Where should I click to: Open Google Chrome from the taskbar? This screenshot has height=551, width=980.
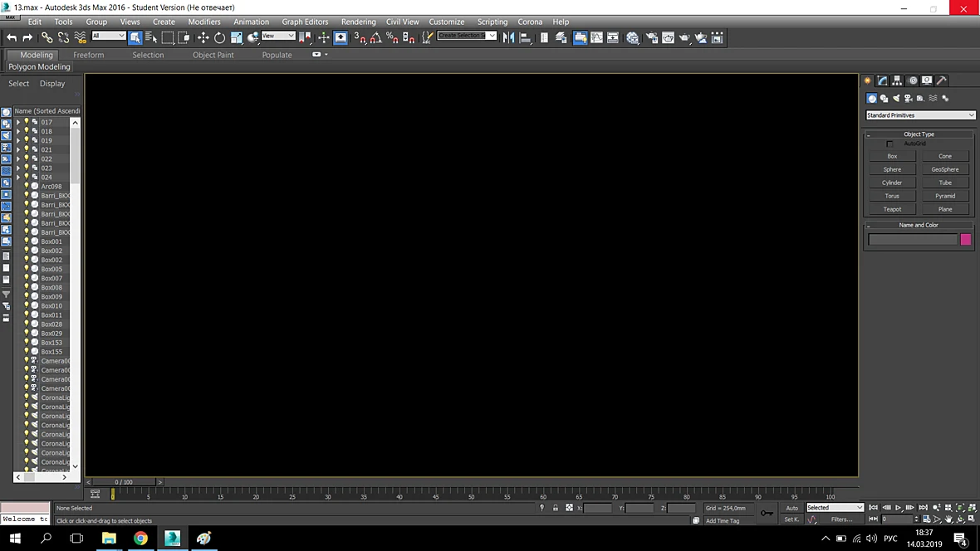(x=140, y=538)
